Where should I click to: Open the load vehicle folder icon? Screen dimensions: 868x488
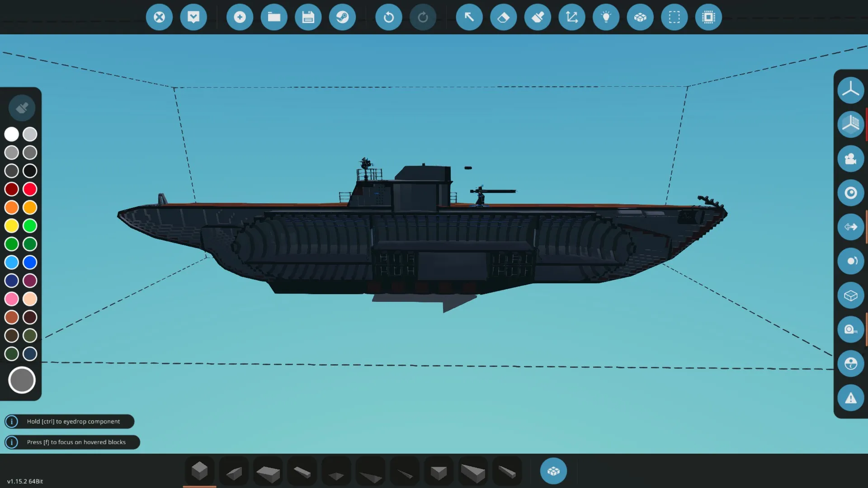274,17
